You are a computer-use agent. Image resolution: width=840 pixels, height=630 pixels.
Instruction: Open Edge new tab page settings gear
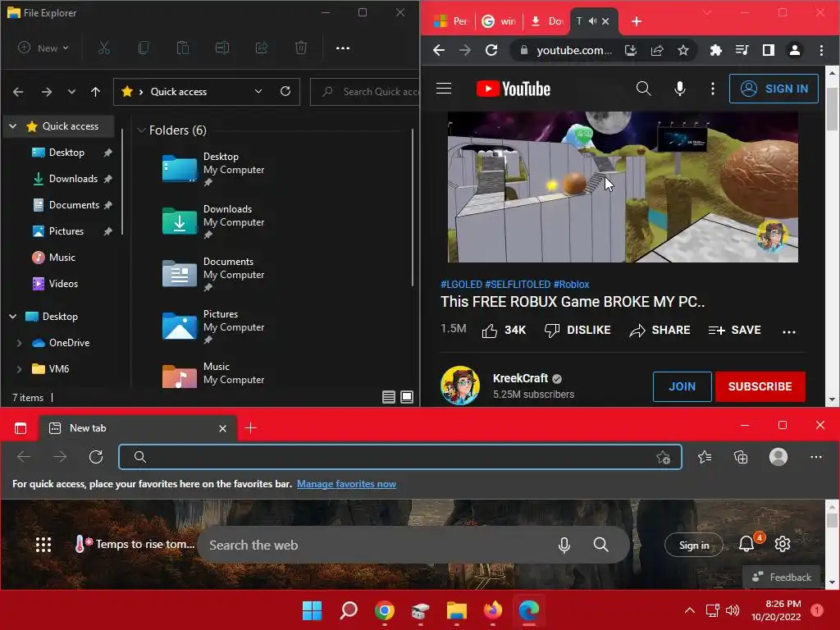click(783, 545)
